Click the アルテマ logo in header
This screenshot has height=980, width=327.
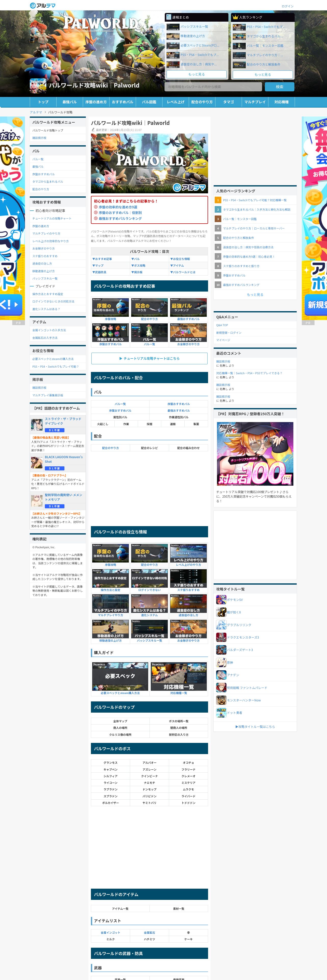tap(43, 5)
